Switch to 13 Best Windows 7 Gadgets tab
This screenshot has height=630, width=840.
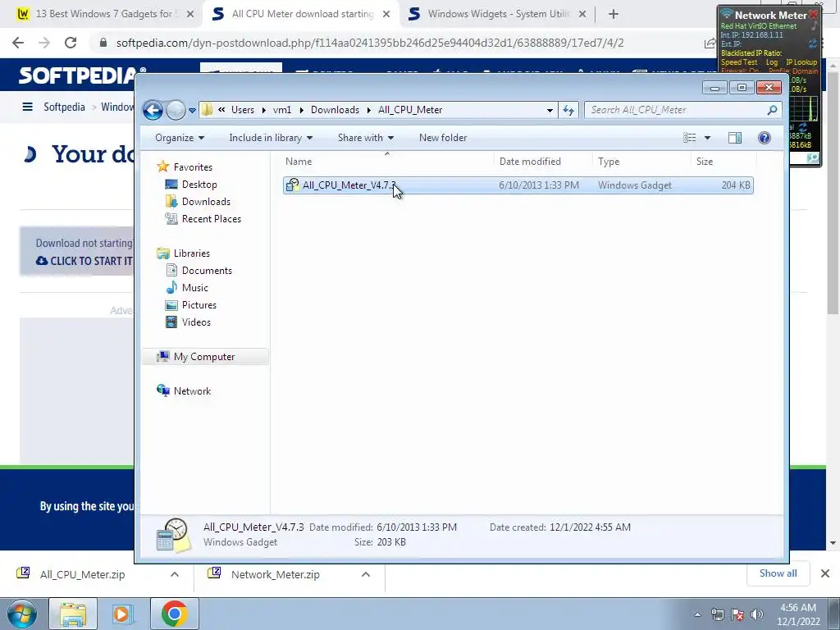[x=104, y=14]
